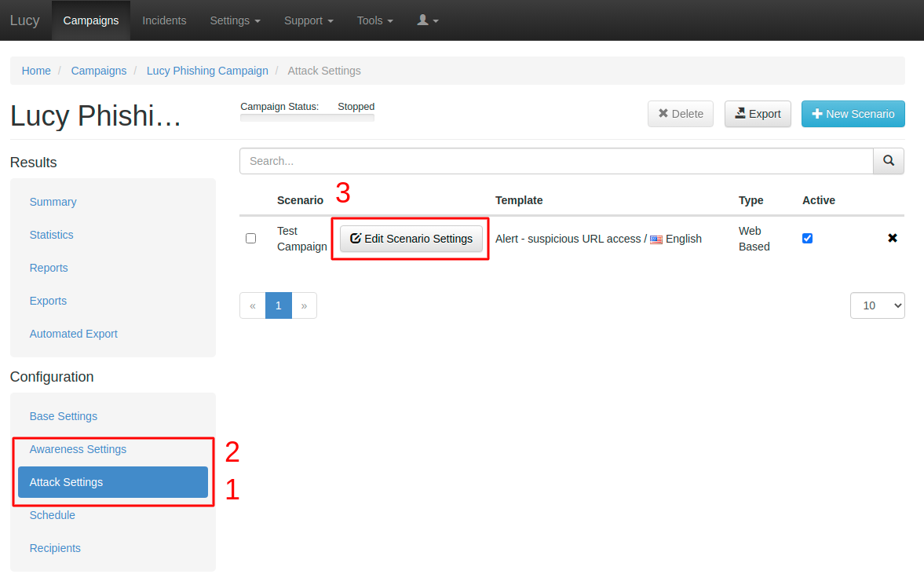Screen dimensions: 924x574
Task: Click the Export button
Action: (x=758, y=114)
